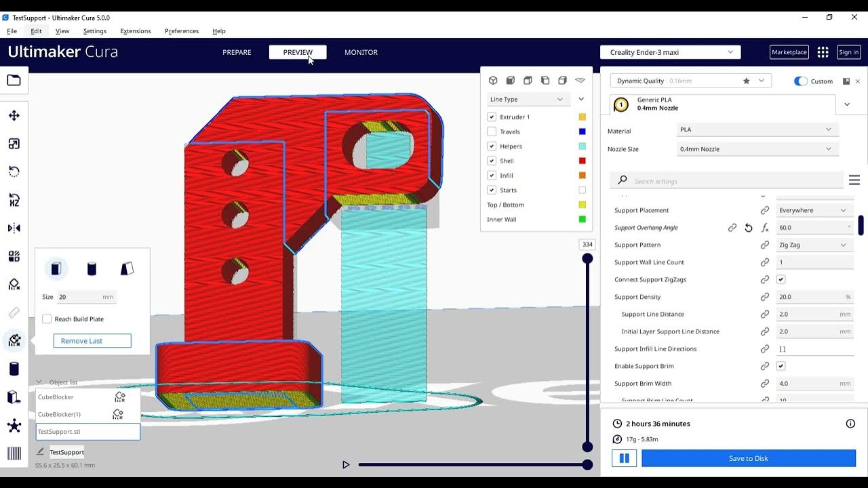
Task: Open printer selection Creality Ender-3 maxi
Action: tap(671, 52)
